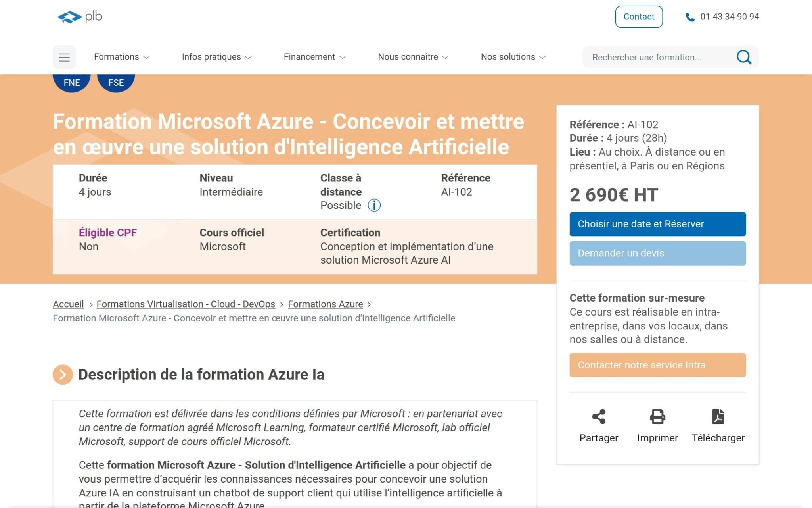
Task: Click the Contact button
Action: [639, 17]
